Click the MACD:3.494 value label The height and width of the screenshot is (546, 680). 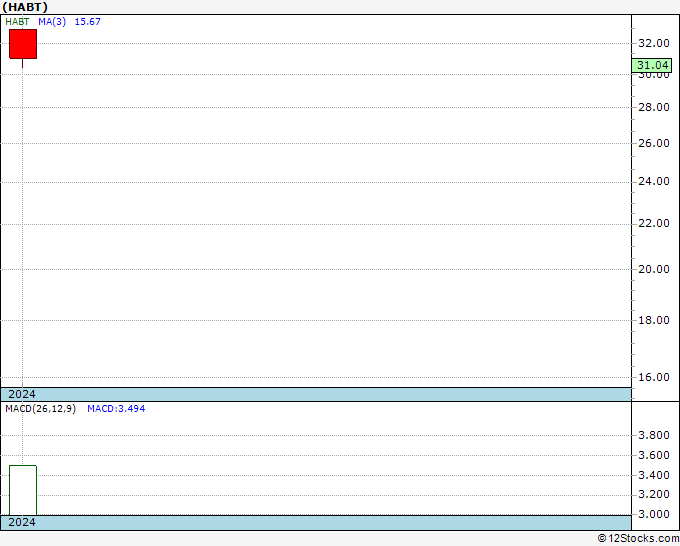coord(116,409)
